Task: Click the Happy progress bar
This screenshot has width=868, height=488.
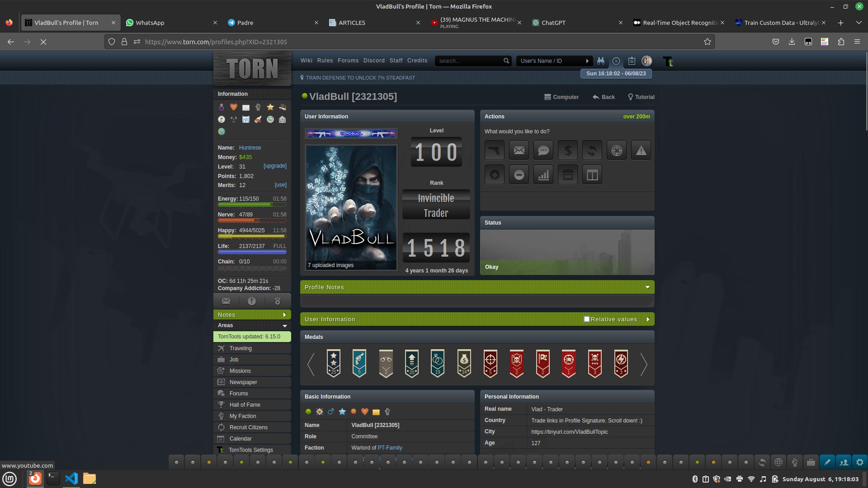Action: (x=252, y=236)
